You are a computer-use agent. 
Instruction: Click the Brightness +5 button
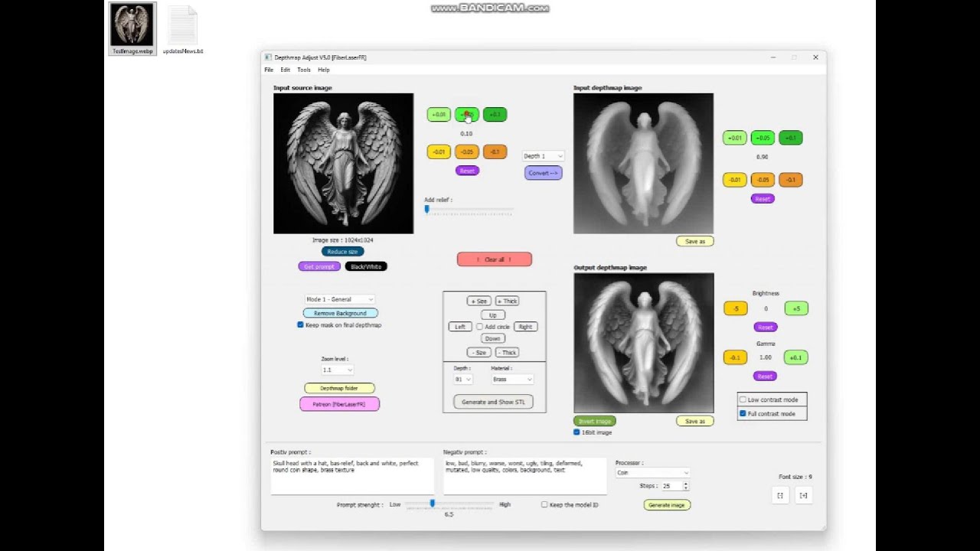[796, 308]
